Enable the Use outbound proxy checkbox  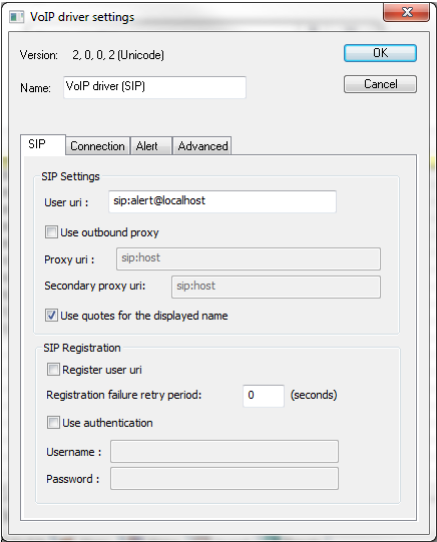51,232
